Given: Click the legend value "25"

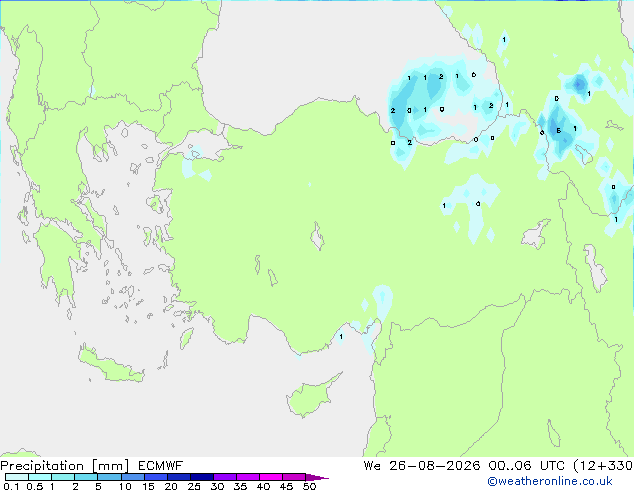Looking at the screenshot, I should [x=194, y=486].
